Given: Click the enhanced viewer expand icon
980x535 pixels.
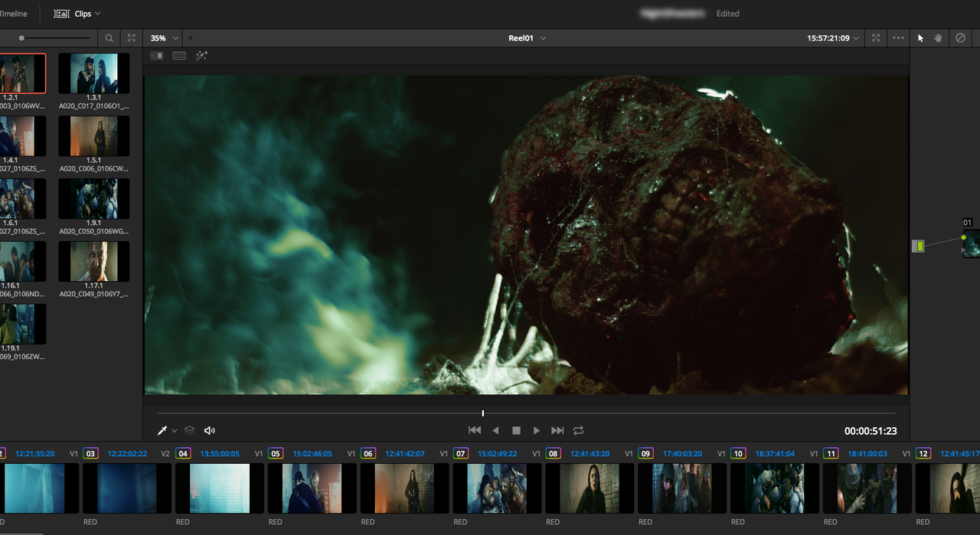Looking at the screenshot, I should [x=877, y=38].
